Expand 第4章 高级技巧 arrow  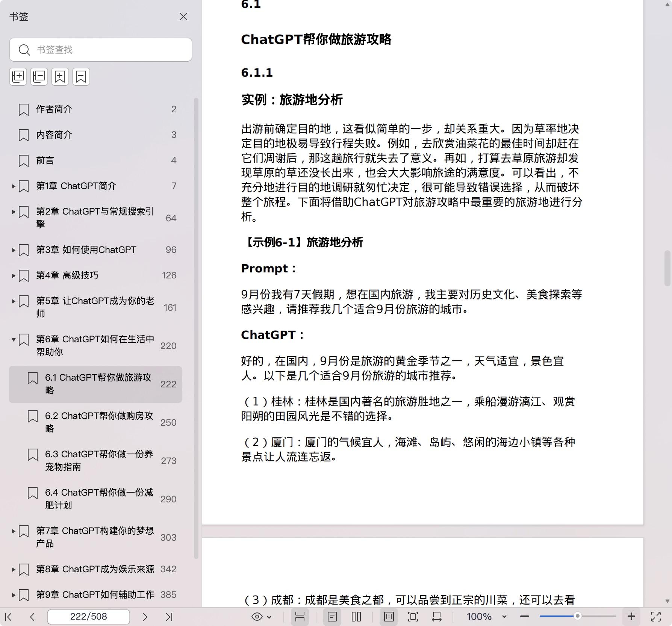click(x=14, y=275)
